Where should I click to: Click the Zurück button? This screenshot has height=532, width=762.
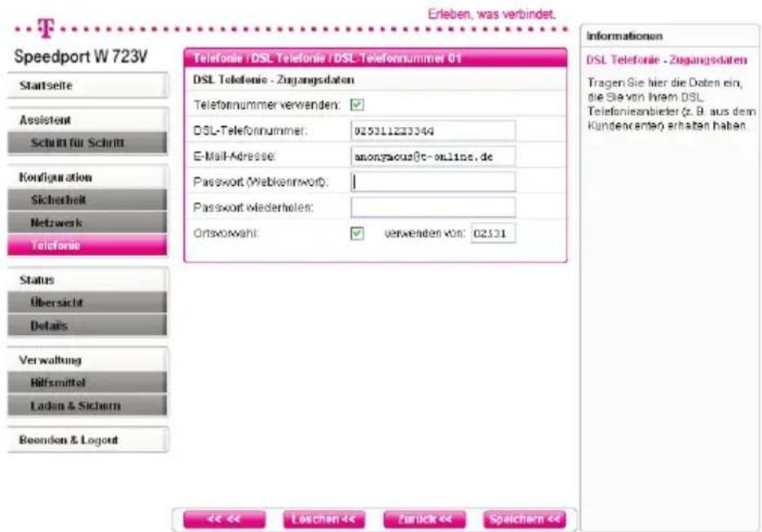425,519
